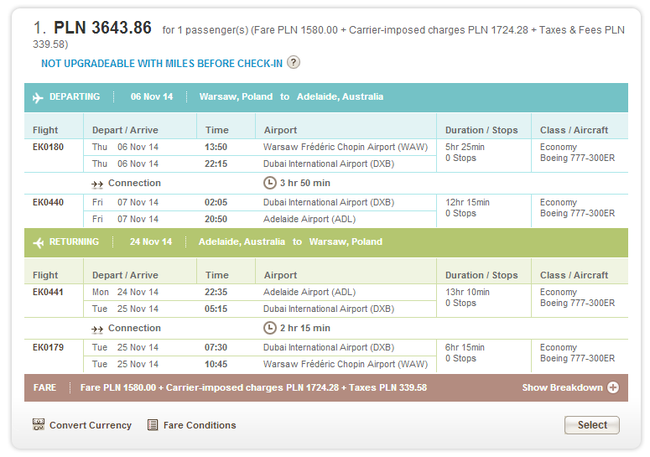Expand fare details with the plus icon

(x=613, y=388)
